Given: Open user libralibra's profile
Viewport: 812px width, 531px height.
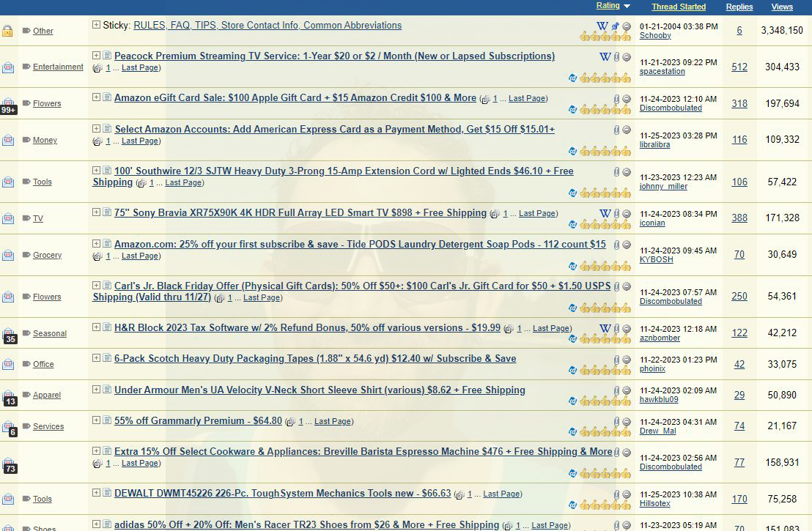Looking at the screenshot, I should coord(654,145).
